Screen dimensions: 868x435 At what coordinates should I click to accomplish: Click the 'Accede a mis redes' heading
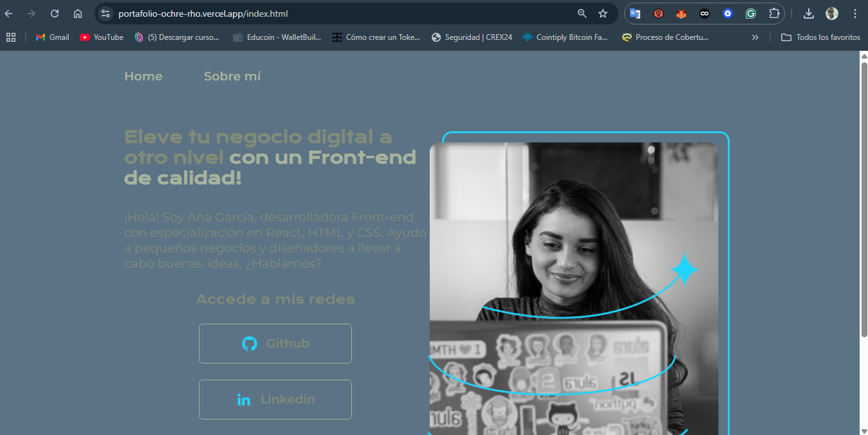(x=275, y=299)
